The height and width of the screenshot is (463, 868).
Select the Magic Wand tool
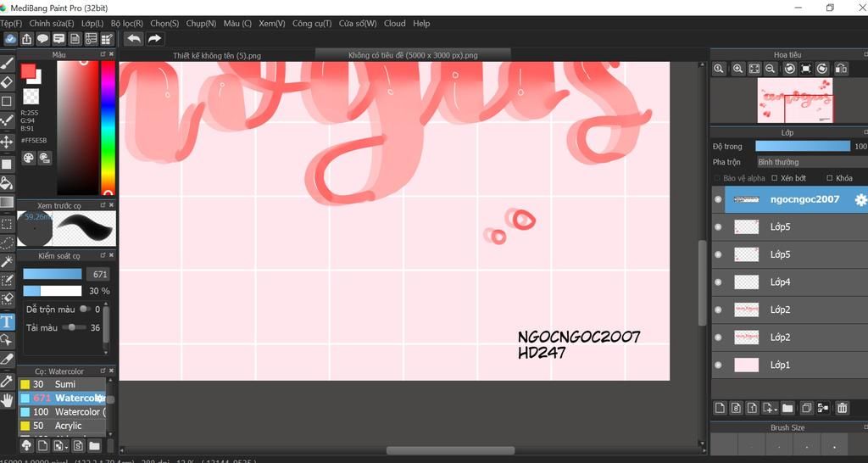click(7, 261)
